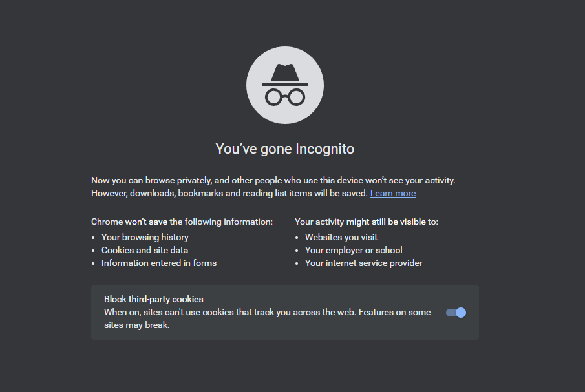Click 'Websites you visit' under visibility list
Screen dimensions: 585x392
(341, 237)
